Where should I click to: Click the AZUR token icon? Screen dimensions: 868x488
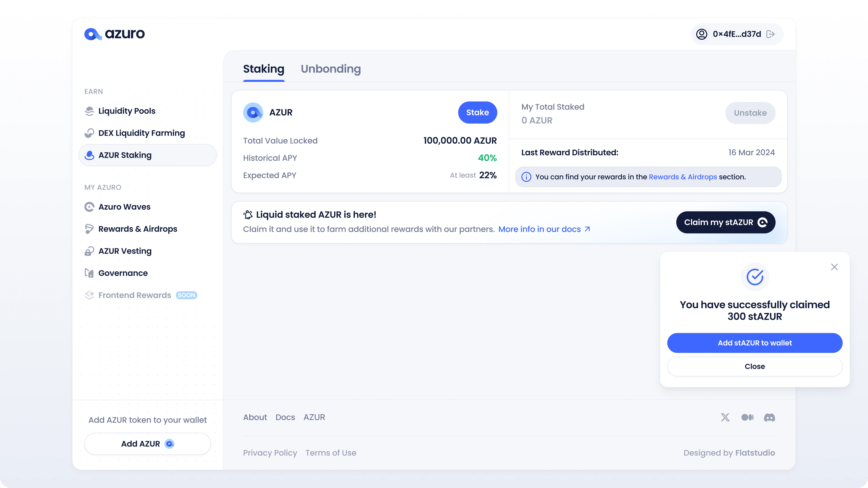[253, 113]
